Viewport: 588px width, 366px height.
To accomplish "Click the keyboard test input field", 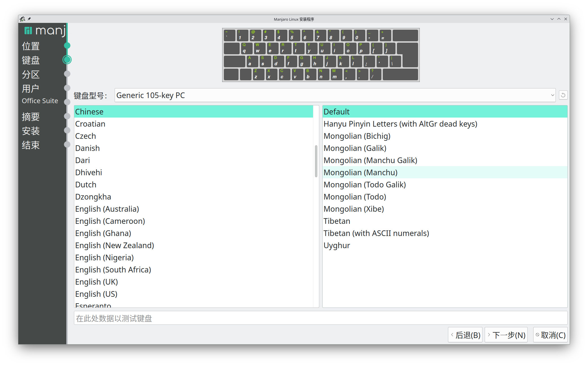I will click(320, 318).
